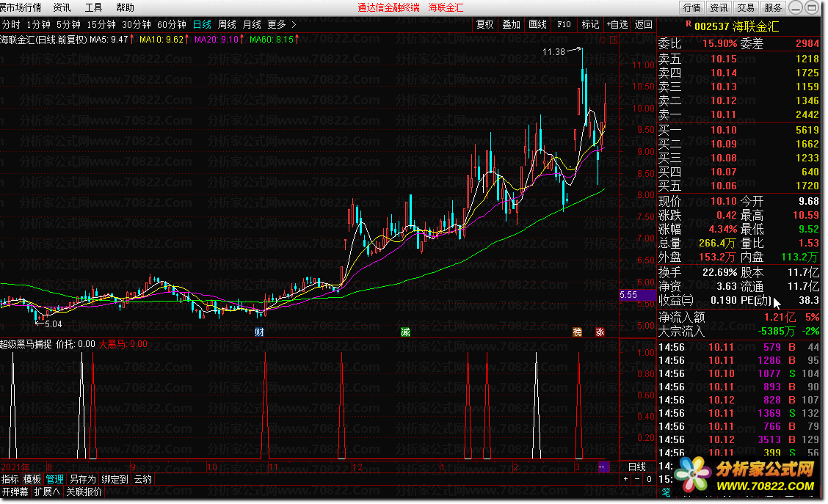Click the purple -- box on the time axis

(603, 467)
